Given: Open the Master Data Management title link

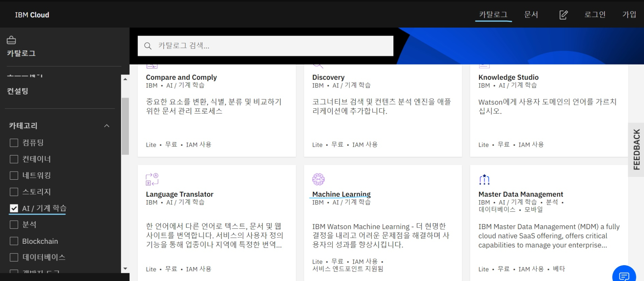Looking at the screenshot, I should click(521, 194).
